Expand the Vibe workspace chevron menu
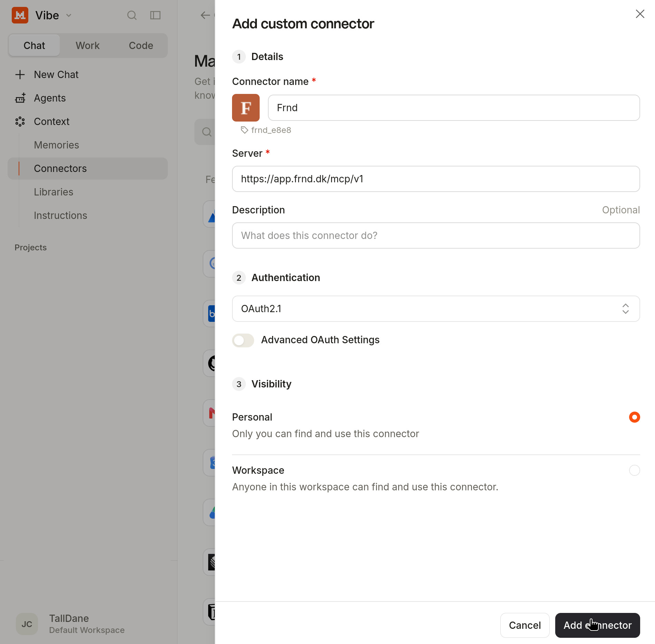 [x=68, y=15]
